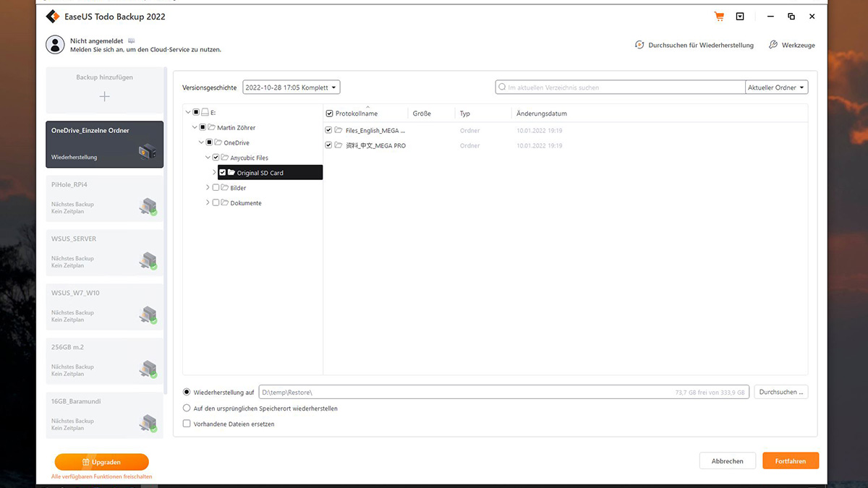Screen dimensions: 868x488
Task: Click the D:\temp\Restore\ path field
Action: click(503, 392)
